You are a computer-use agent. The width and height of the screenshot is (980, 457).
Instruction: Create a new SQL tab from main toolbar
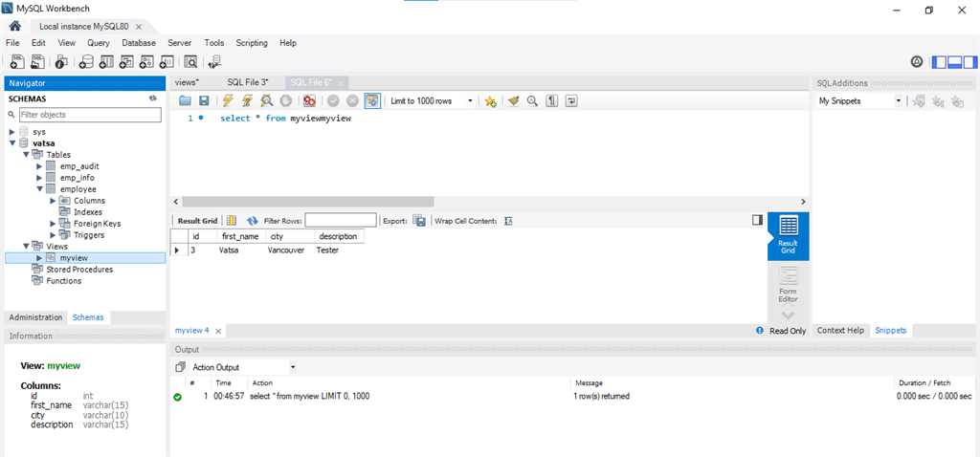(17, 61)
